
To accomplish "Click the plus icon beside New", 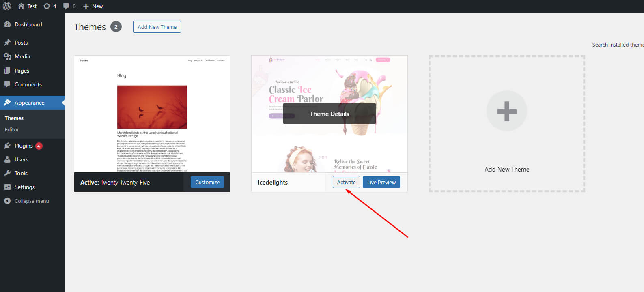I will [x=86, y=6].
